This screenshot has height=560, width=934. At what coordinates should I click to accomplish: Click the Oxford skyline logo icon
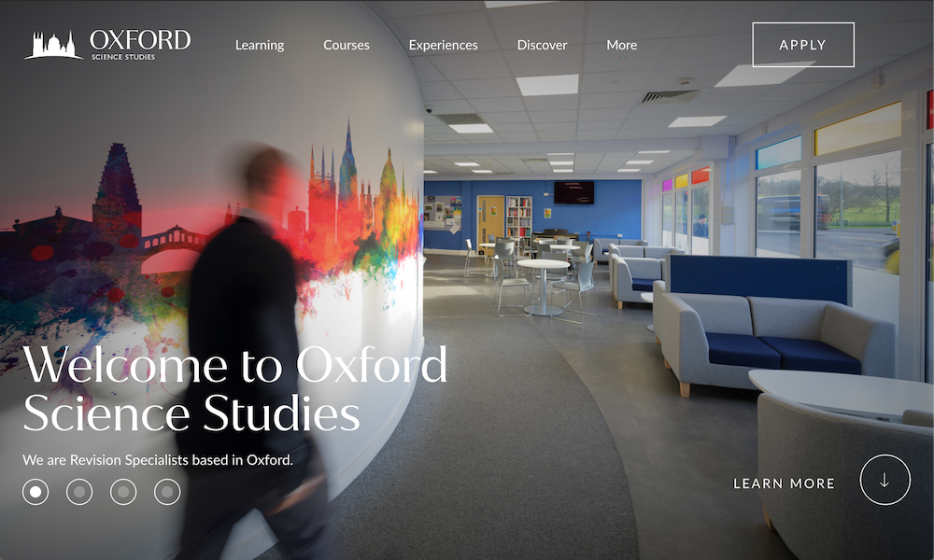[x=53, y=45]
